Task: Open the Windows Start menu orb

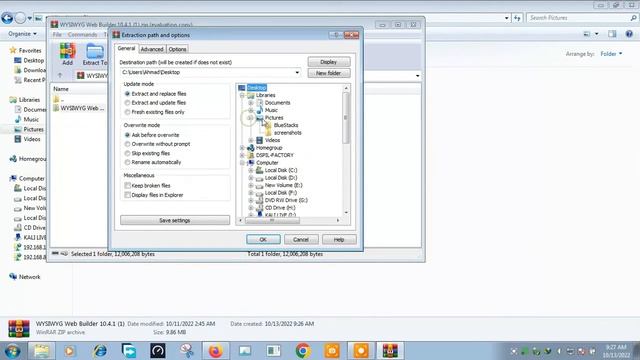Action: [12, 351]
